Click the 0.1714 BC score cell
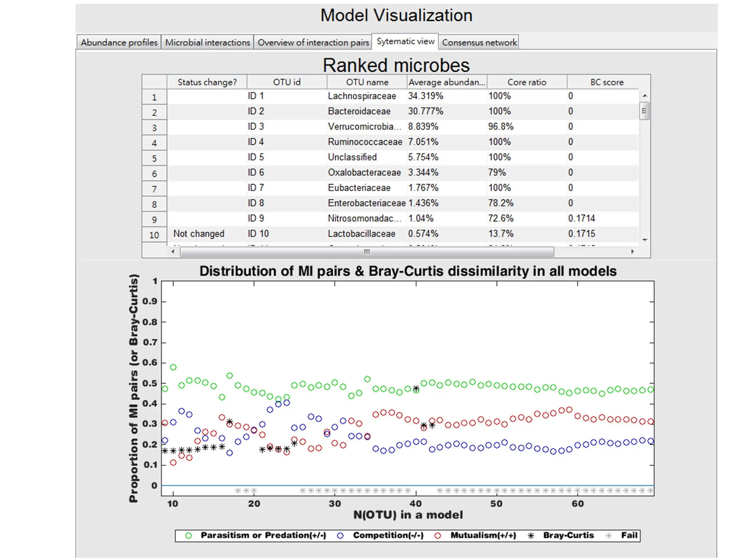747x560 pixels. [x=603, y=218]
